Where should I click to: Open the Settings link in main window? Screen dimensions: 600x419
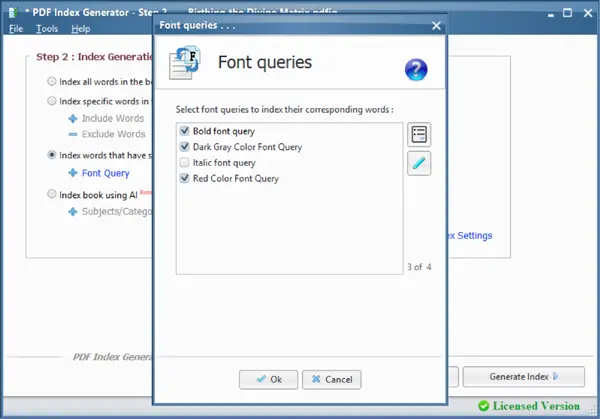[x=470, y=236]
